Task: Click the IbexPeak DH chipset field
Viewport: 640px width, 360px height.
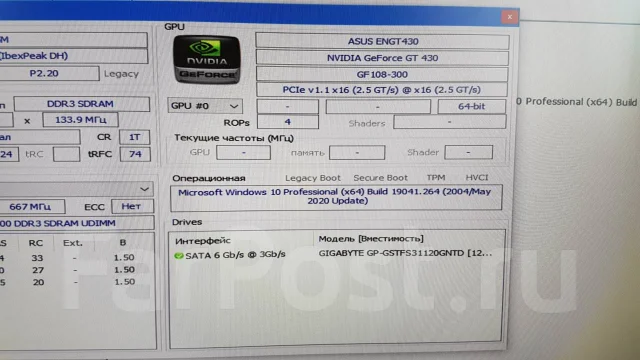Action: 73,56
